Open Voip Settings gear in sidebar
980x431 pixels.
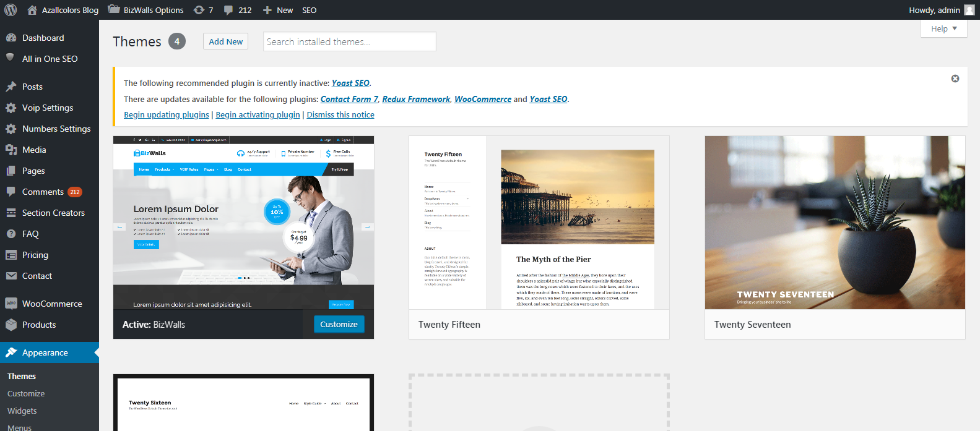point(11,108)
